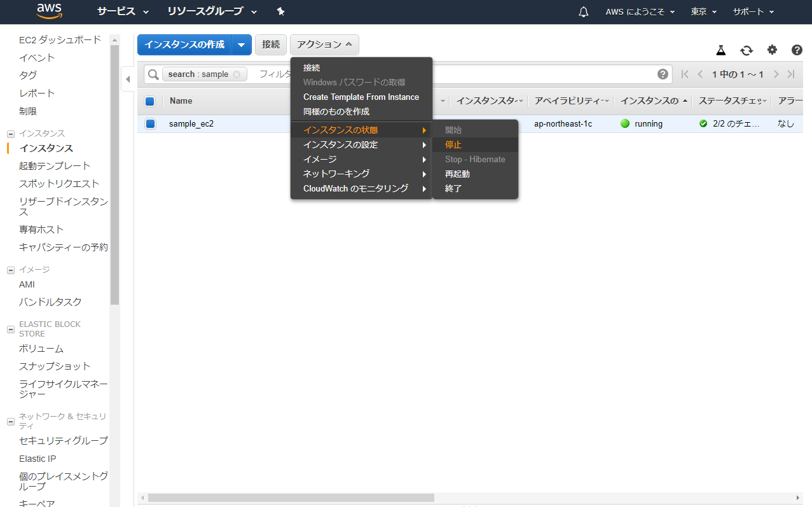Click the 接続 toolbar button
The image size is (812, 507).
click(271, 45)
